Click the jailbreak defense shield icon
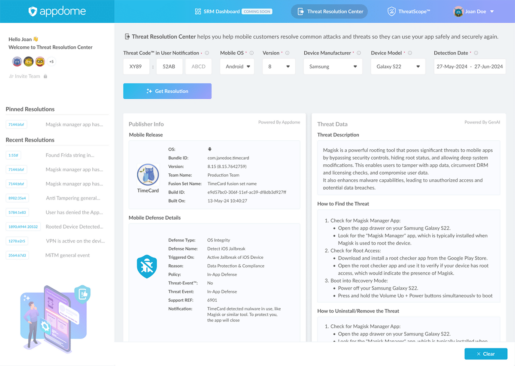The height and width of the screenshot is (366, 515). pos(147,266)
